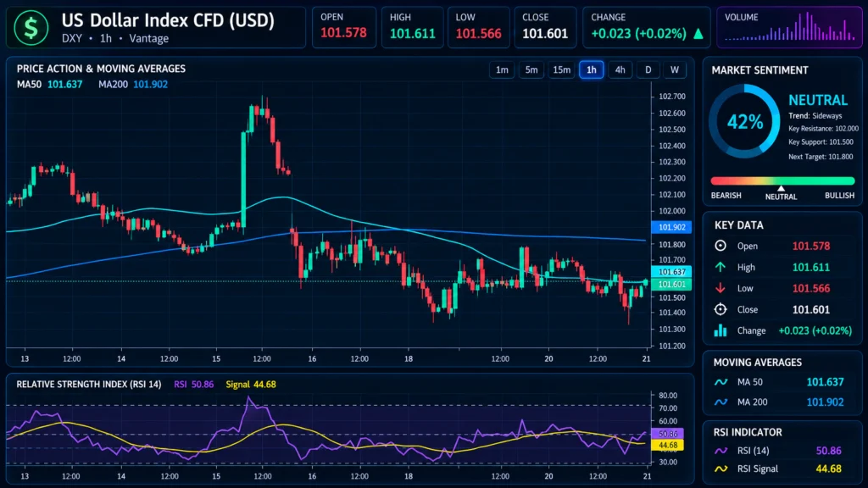This screenshot has width=868, height=488.
Task: Click the MA 200 wave icon
Action: (721, 402)
